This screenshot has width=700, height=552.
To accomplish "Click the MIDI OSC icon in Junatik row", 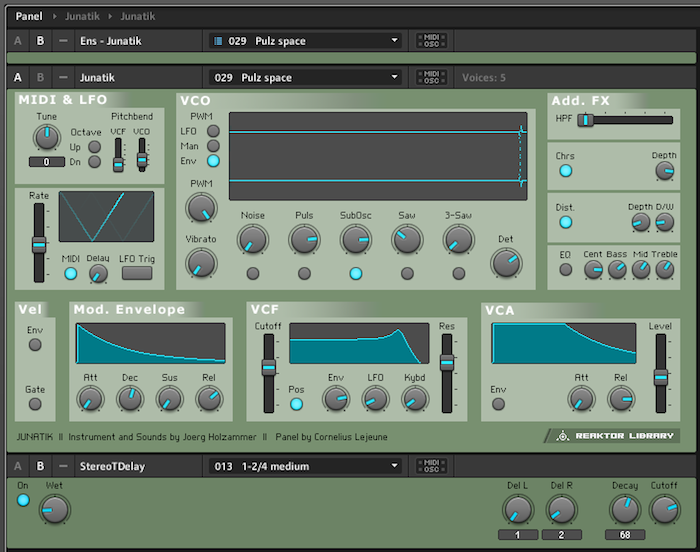I will [x=431, y=77].
